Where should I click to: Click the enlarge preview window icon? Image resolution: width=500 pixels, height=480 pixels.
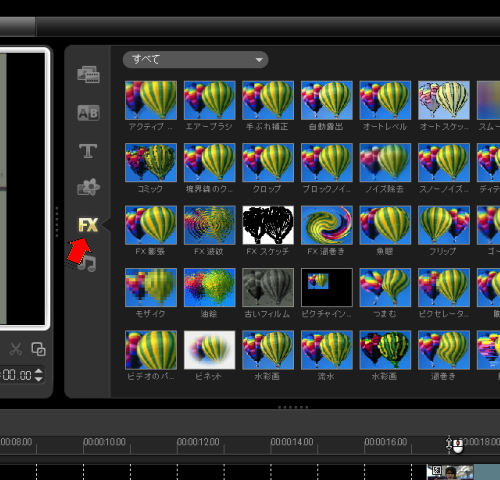[38, 349]
